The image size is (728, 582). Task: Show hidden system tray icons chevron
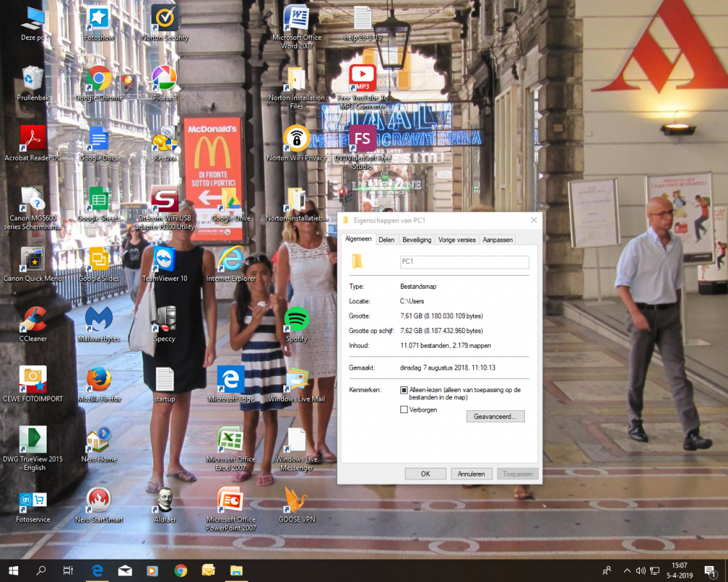(628, 571)
